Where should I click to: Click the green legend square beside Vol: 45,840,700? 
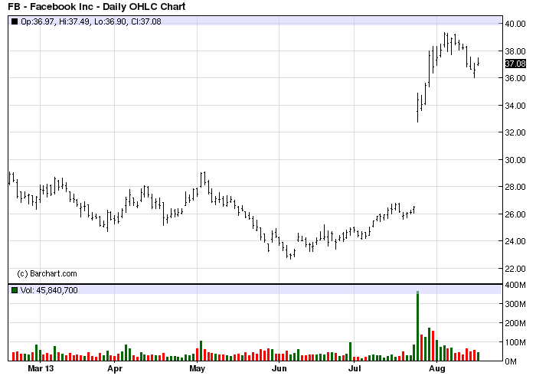coord(15,290)
